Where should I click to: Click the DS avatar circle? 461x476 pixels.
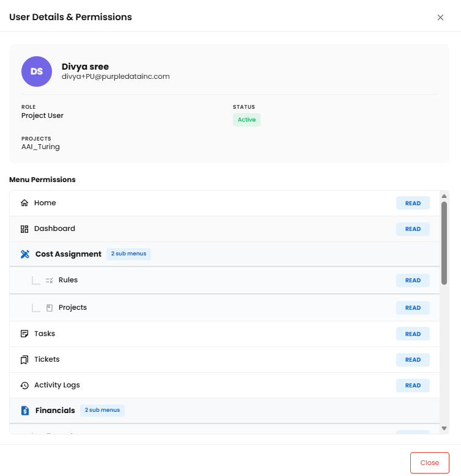(x=37, y=71)
